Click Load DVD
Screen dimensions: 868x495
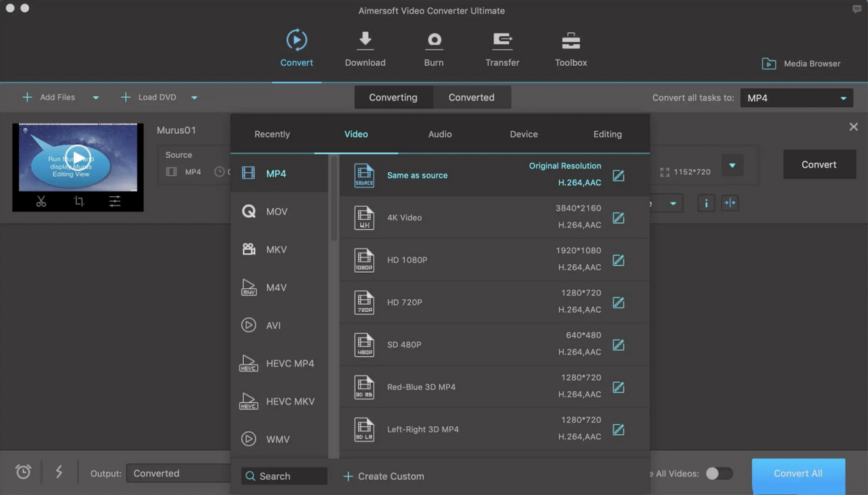click(148, 97)
